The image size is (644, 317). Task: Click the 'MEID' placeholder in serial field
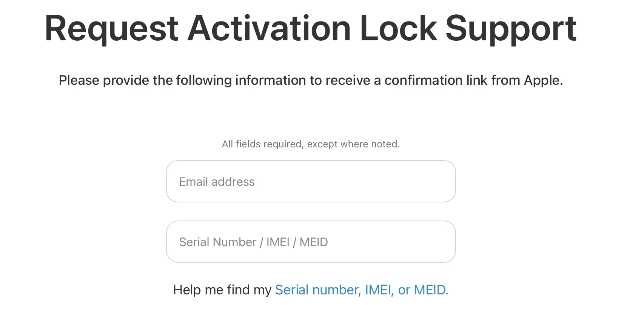click(314, 242)
